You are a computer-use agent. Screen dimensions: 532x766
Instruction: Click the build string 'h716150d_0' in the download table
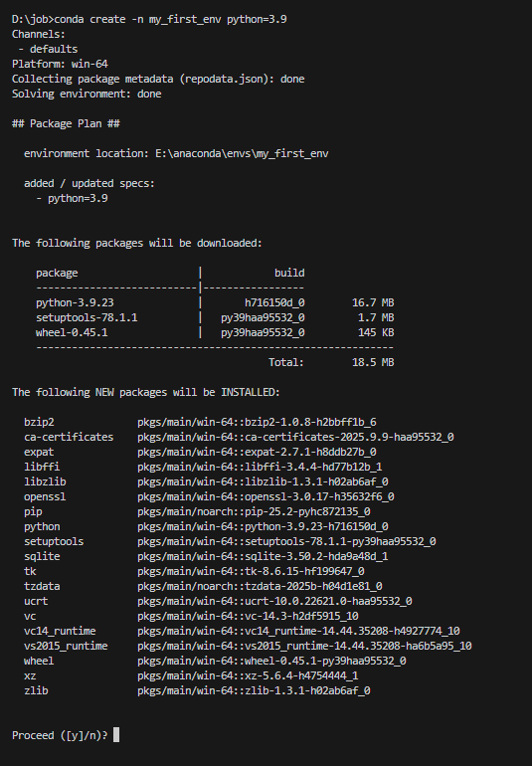coord(274,302)
